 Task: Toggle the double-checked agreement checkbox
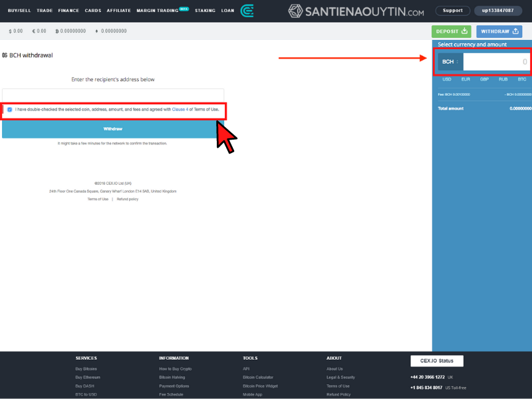9,110
